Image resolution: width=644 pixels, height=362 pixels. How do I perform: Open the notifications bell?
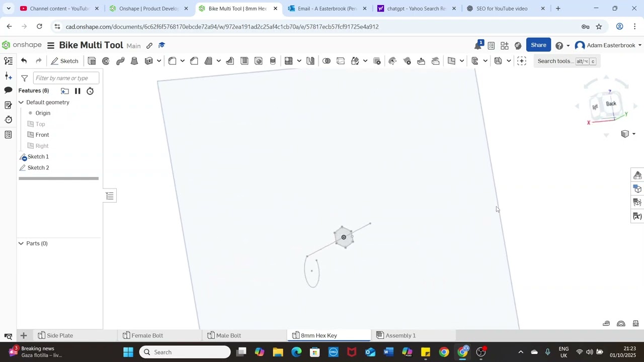pyautogui.click(x=477, y=45)
